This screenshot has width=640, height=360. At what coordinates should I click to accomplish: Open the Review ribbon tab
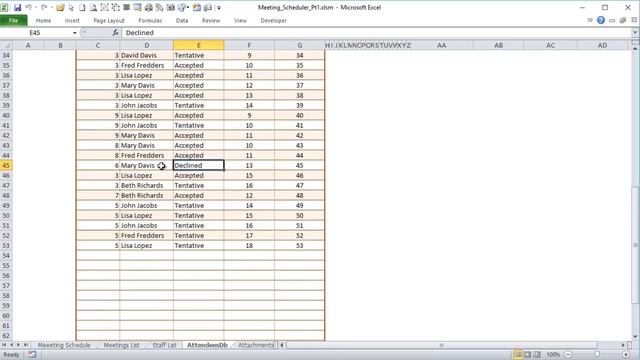[211, 20]
